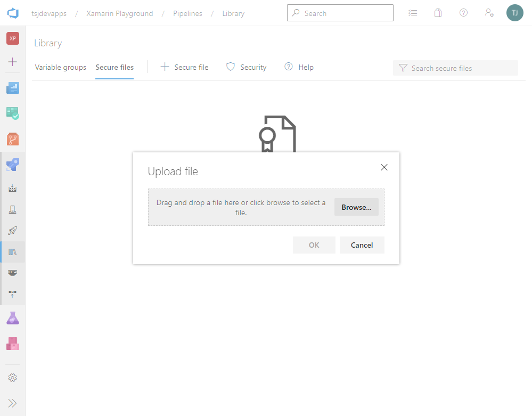Image resolution: width=532 pixels, height=416 pixels.
Task: Expand the sidebar with double chevron
Action: pyautogui.click(x=13, y=403)
